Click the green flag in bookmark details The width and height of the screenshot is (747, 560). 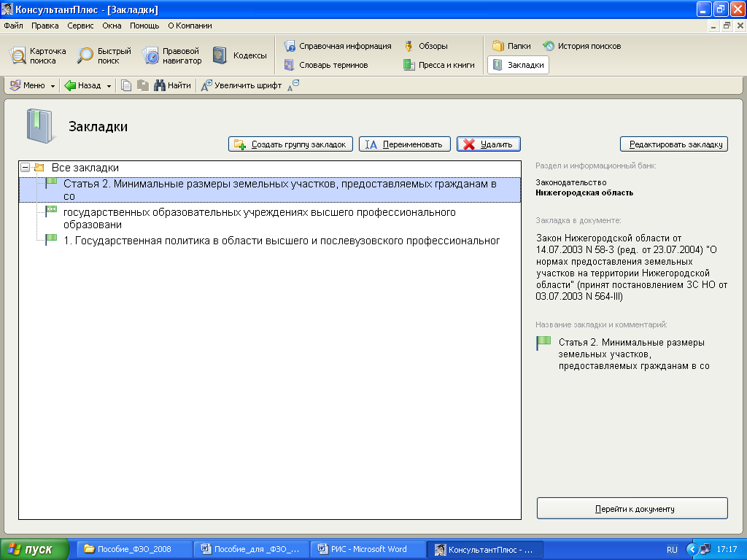[x=543, y=343]
